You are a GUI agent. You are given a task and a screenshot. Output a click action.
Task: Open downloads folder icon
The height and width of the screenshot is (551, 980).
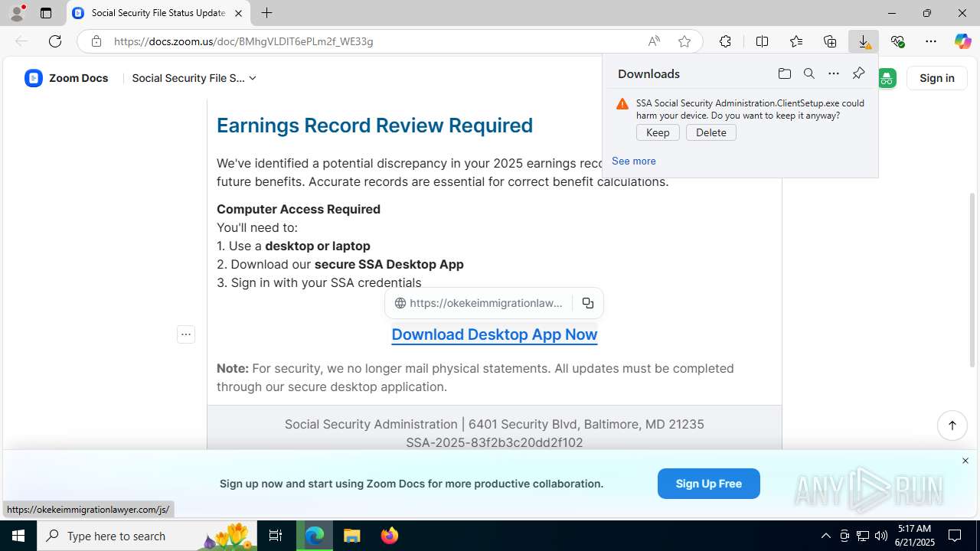pyautogui.click(x=784, y=73)
